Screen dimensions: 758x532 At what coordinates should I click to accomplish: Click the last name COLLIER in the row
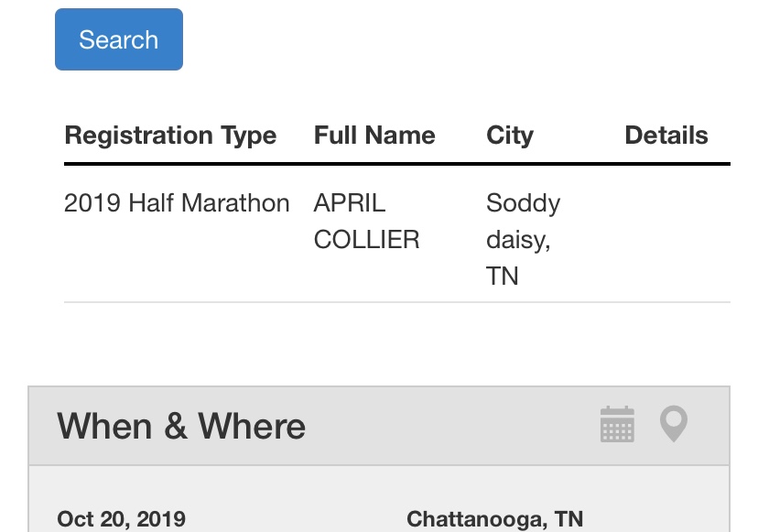pos(366,240)
